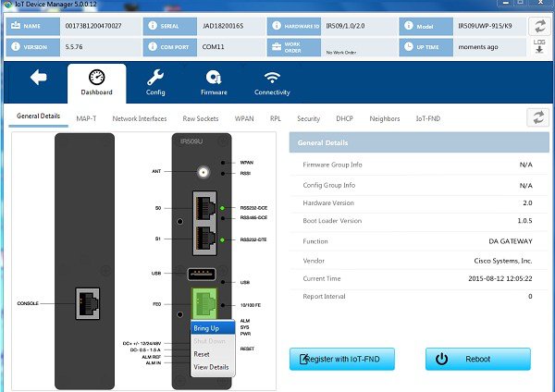
Task: Click the Model info icon
Action: (409, 26)
